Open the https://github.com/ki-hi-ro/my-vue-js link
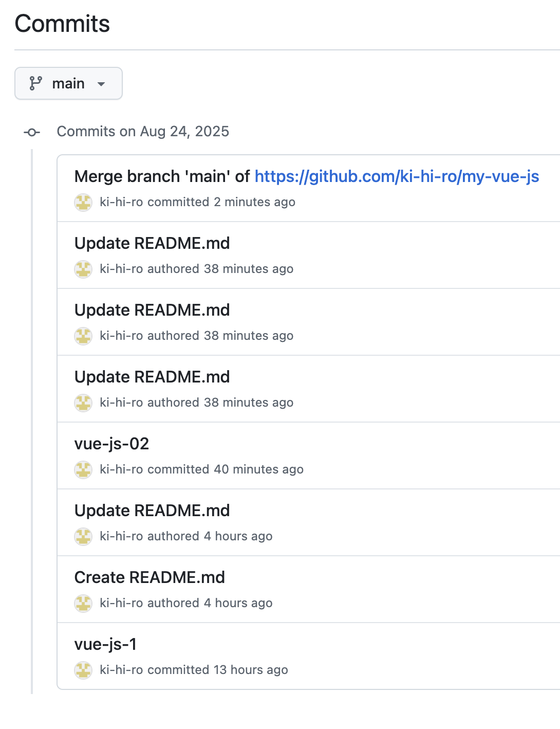This screenshot has height=729, width=560. (397, 176)
